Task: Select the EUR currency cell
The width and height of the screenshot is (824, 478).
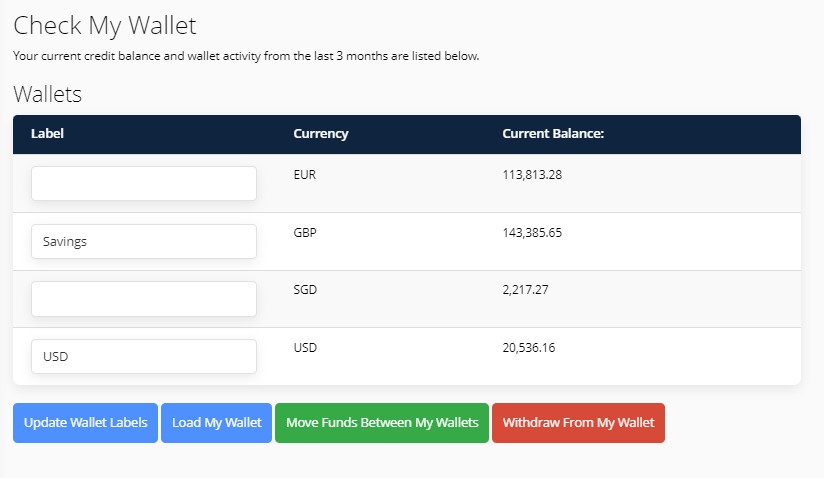Action: click(305, 174)
